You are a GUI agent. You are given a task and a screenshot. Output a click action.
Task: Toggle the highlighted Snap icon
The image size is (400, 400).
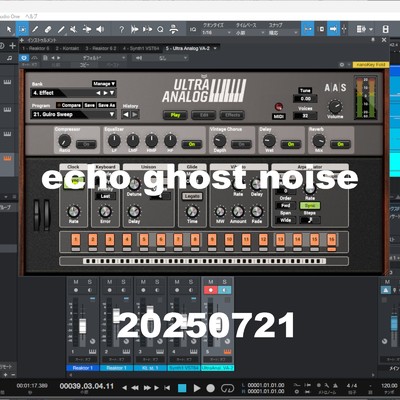coord(307,29)
